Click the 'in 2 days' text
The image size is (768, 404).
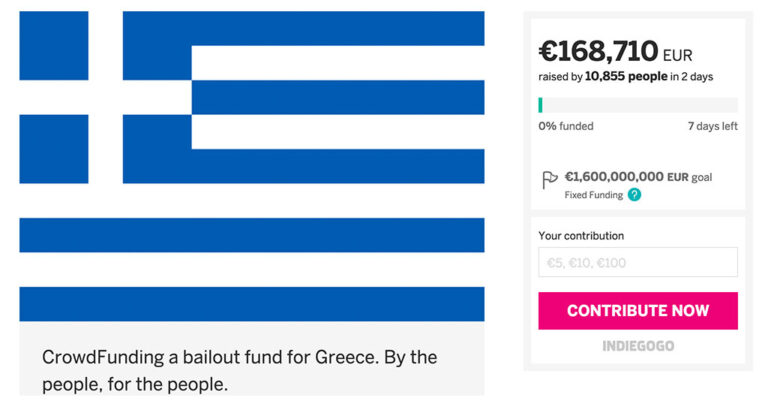coord(692,77)
